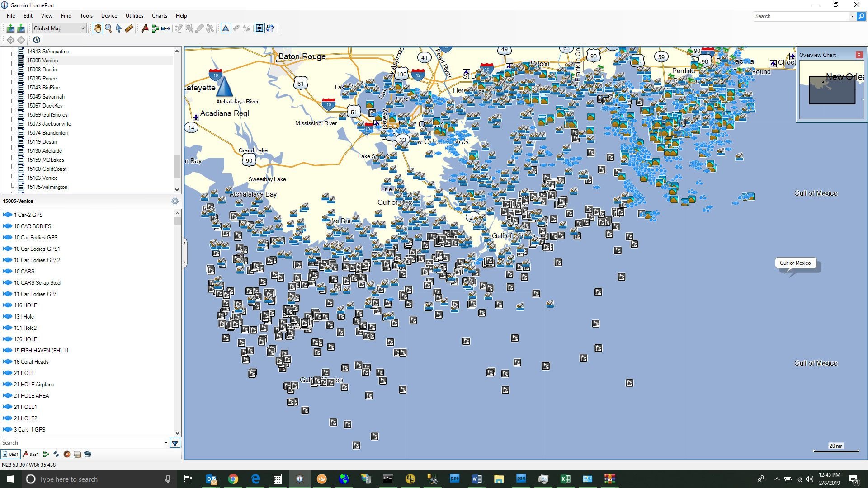Open Chrome from the Windows taskbar
The width and height of the screenshot is (868, 488).
(233, 479)
